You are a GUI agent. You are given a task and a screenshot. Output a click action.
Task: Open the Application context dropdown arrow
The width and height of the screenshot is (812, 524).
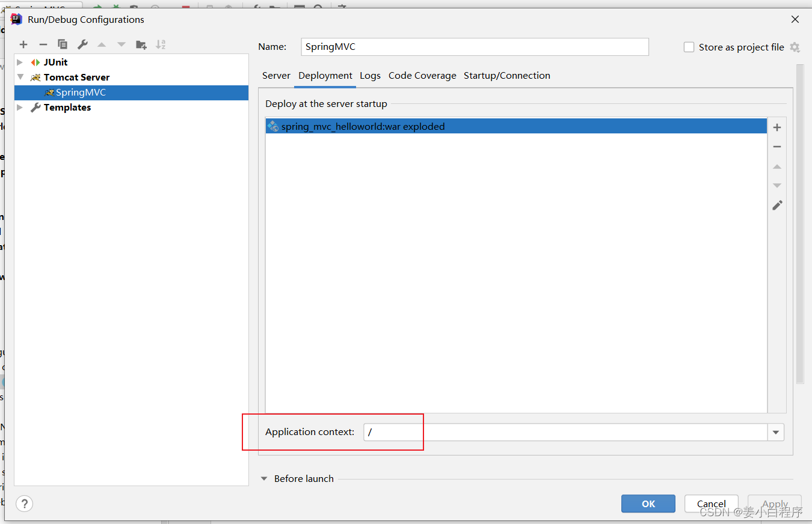(x=776, y=432)
